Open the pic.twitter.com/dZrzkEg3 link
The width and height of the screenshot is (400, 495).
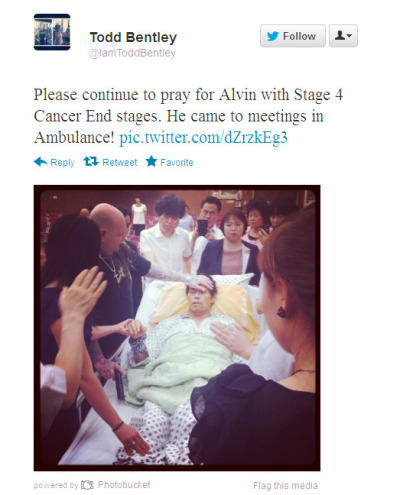click(x=203, y=137)
